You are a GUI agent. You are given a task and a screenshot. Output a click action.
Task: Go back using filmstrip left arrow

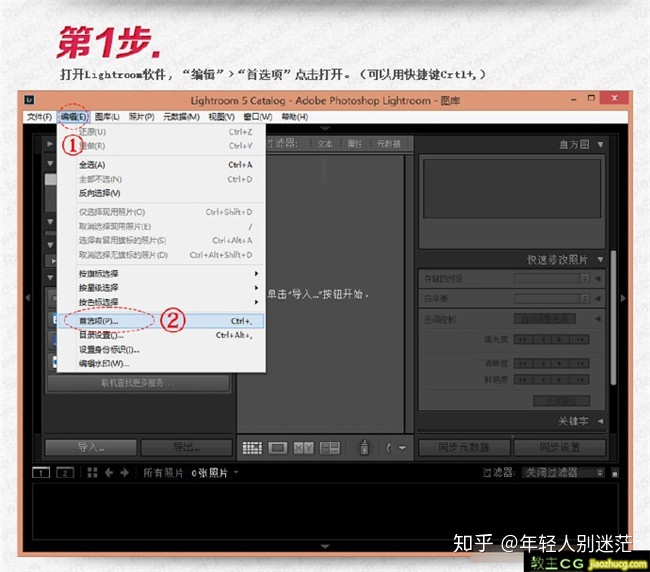109,473
